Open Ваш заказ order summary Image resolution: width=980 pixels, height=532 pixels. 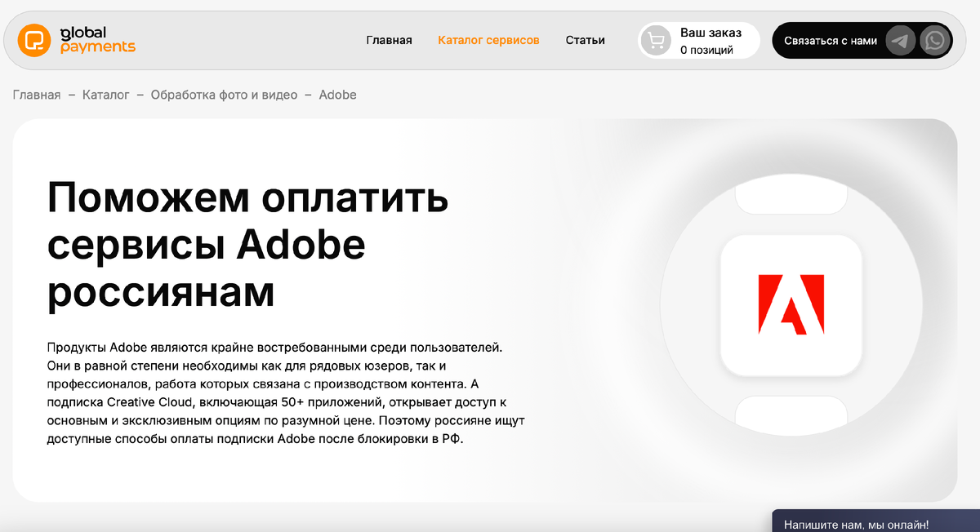pyautogui.click(x=699, y=41)
